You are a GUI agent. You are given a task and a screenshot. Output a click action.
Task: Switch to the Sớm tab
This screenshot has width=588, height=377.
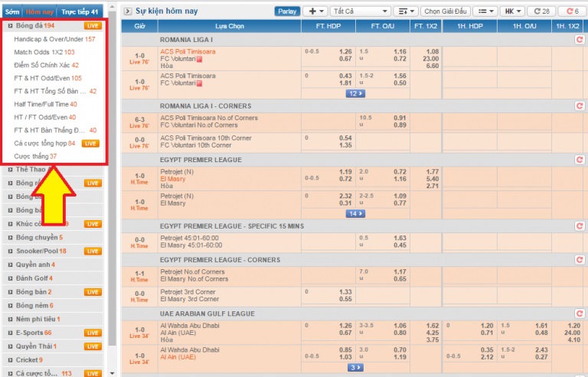coord(11,12)
